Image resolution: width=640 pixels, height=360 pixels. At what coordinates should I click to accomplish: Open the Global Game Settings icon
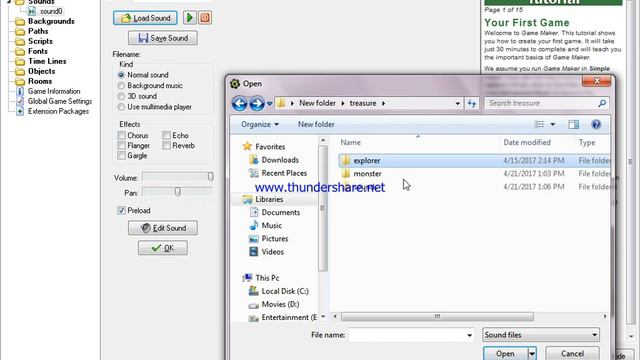click(x=20, y=101)
